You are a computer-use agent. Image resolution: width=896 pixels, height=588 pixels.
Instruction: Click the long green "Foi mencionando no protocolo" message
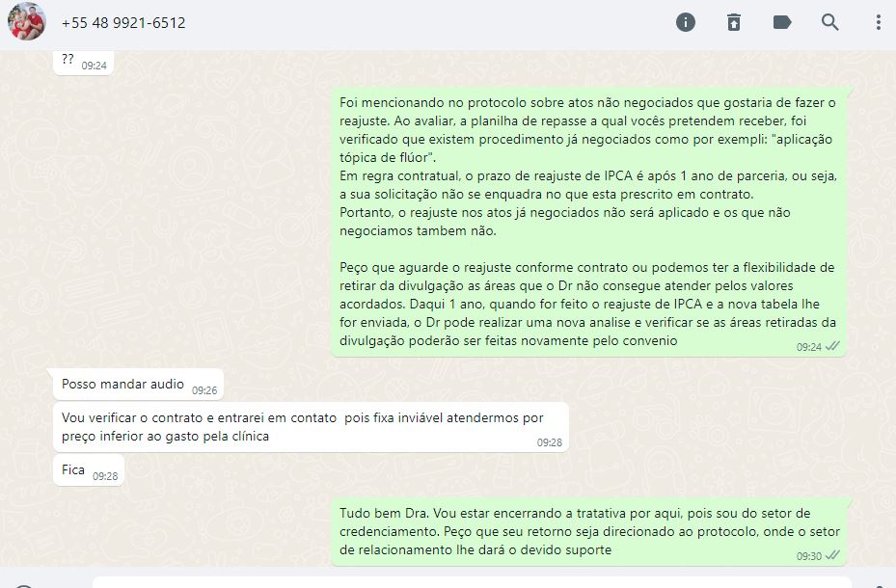coord(588,222)
